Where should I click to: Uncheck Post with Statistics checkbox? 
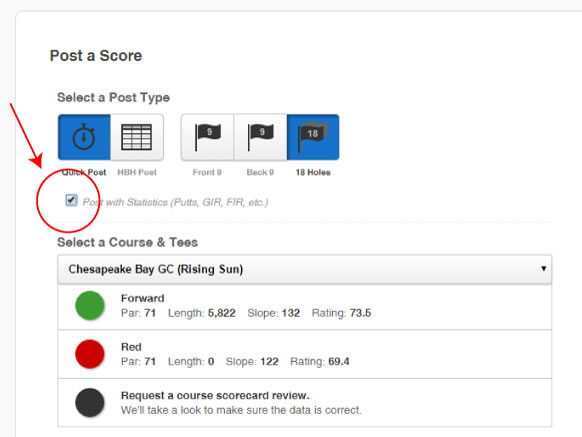(71, 200)
